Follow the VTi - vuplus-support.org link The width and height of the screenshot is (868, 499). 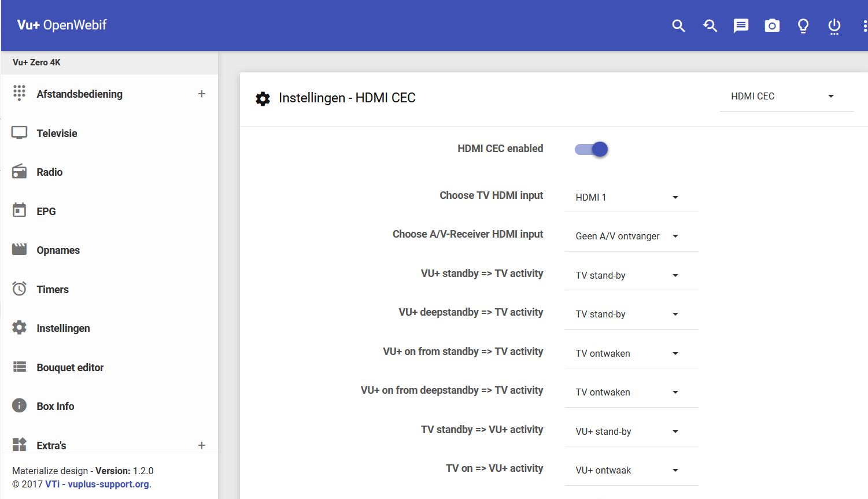97,485
